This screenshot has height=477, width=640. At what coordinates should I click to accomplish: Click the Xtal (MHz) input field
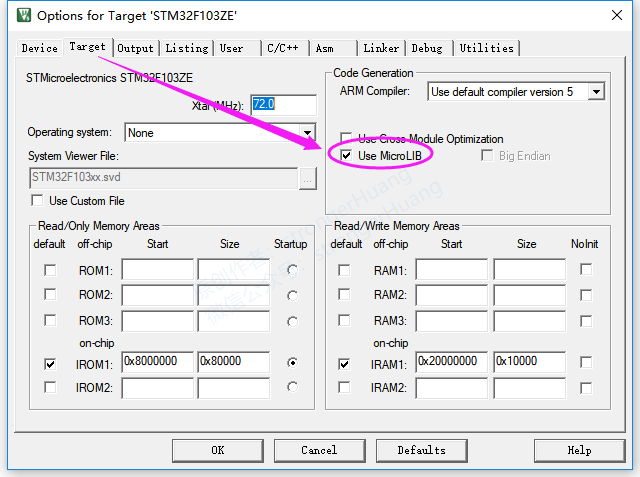point(283,104)
